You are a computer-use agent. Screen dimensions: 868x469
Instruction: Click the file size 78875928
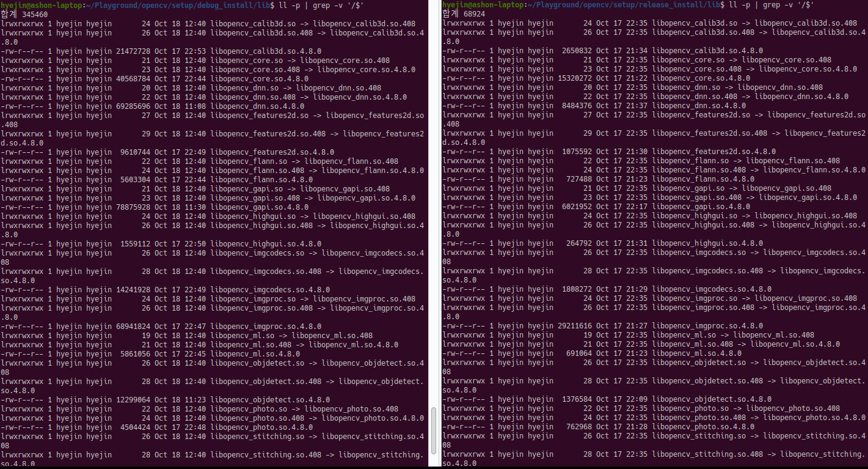point(133,207)
